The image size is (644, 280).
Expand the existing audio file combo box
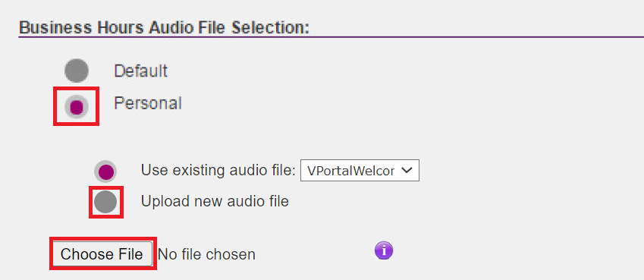tap(360, 171)
